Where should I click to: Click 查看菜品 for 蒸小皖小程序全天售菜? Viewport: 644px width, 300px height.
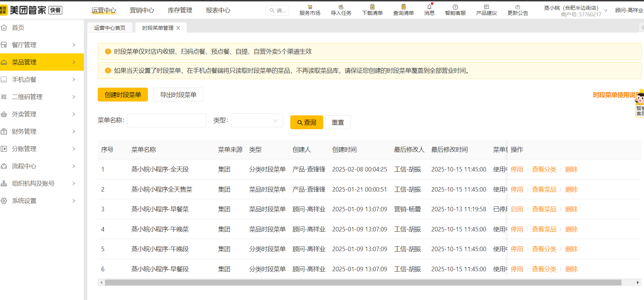(544, 189)
